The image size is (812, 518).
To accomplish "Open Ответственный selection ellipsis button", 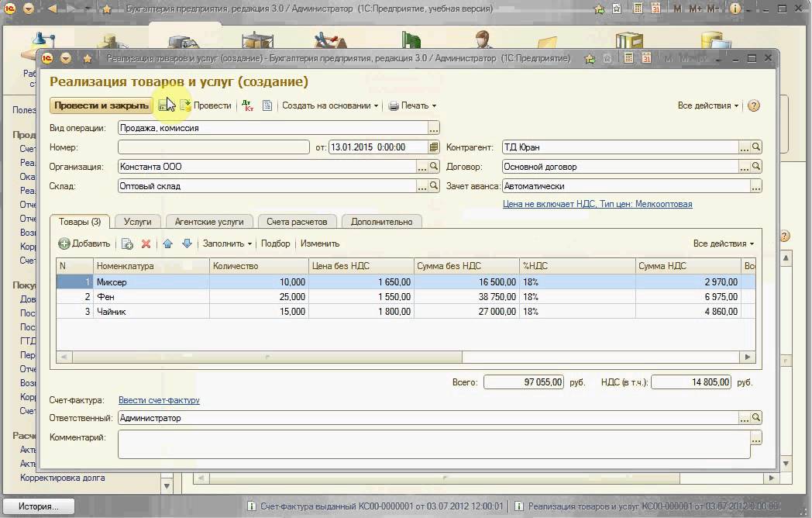I will point(744,418).
